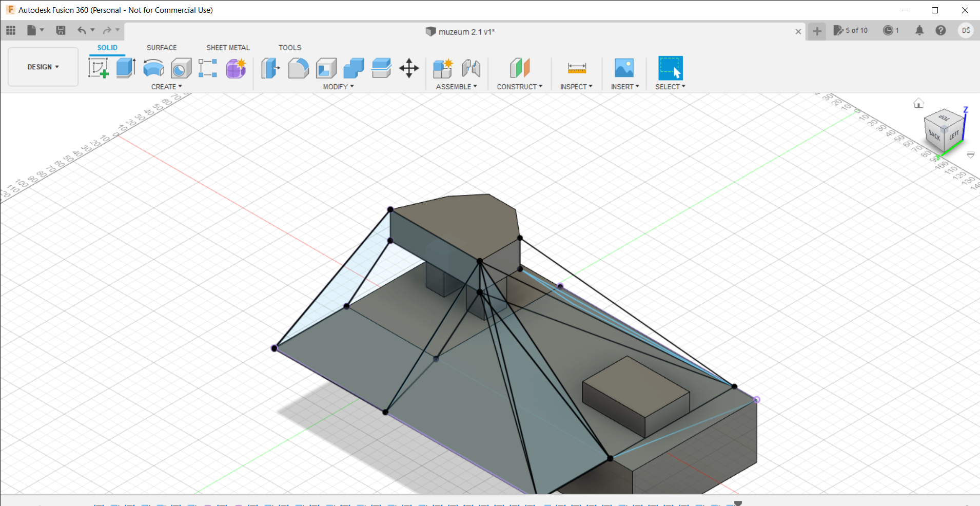Open the Help question mark menu
This screenshot has height=506, width=980.
point(940,30)
